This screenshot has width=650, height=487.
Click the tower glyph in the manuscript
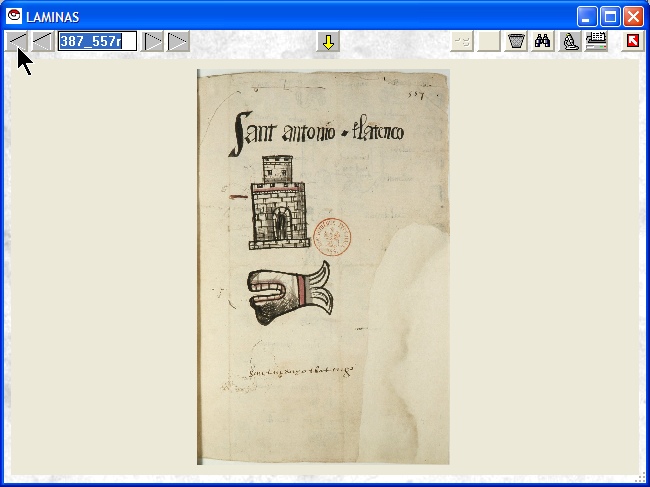277,203
